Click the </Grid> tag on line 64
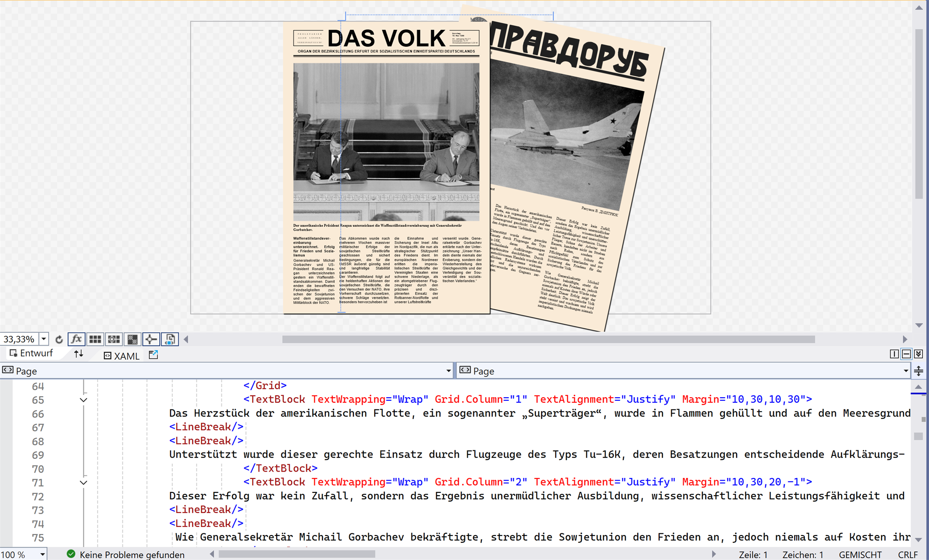929x560 pixels. 265,385
